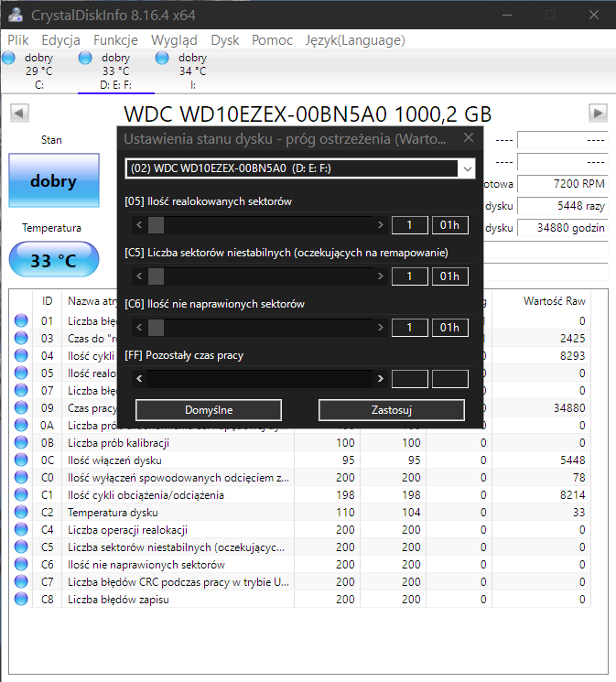Decrease [C5] threshold with left arrow

click(x=139, y=276)
